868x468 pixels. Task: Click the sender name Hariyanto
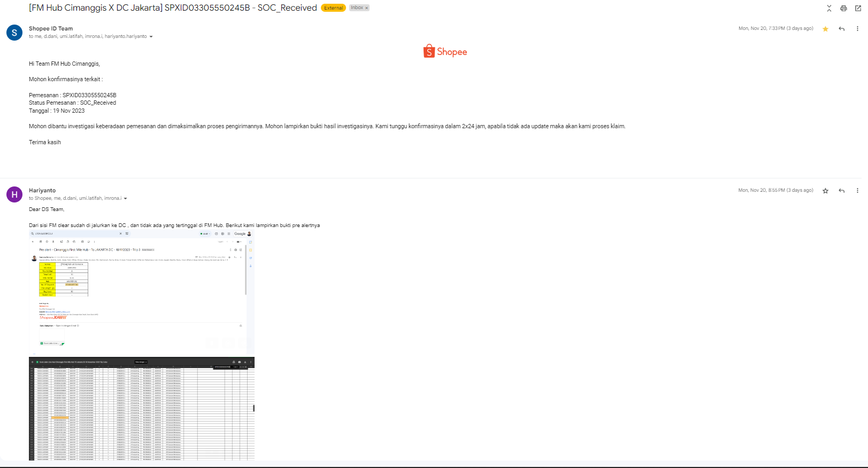pyautogui.click(x=42, y=191)
